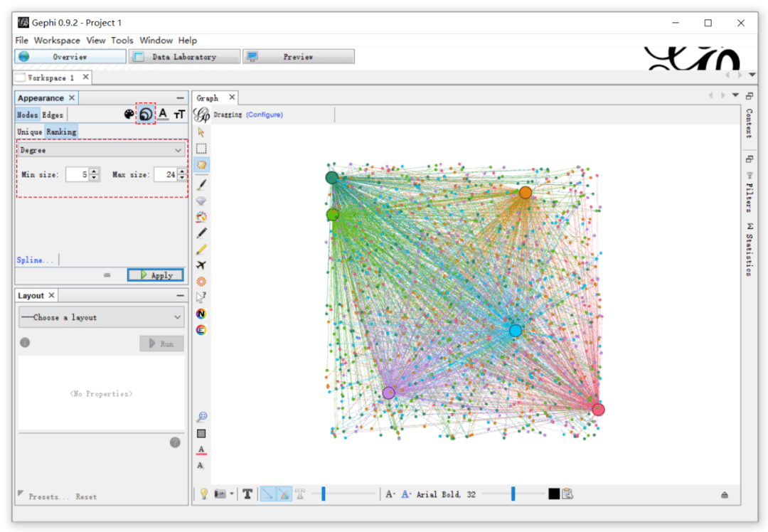Select the yellow edge pencil tool
Screen dimensions: 768x532
(201, 249)
